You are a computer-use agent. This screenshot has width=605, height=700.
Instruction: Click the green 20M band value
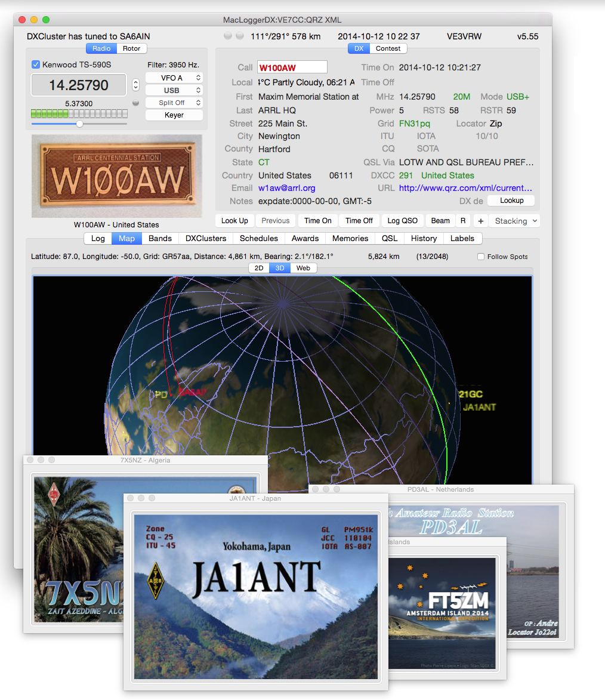coord(462,97)
